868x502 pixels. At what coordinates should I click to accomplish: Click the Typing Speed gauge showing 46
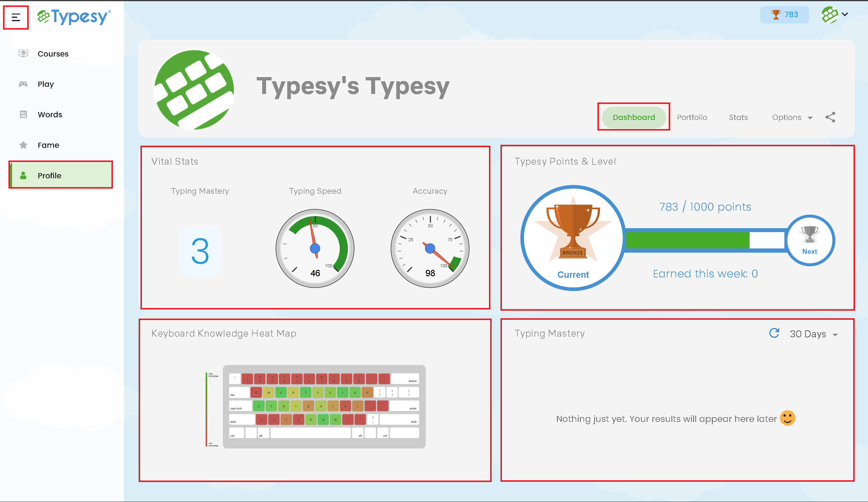315,248
